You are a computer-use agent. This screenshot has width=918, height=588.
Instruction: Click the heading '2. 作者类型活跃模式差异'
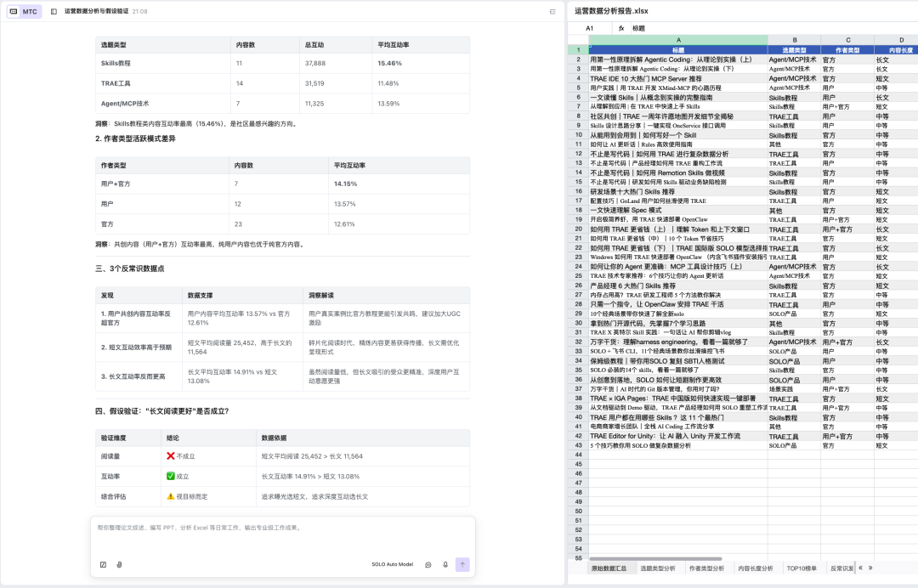tap(135, 139)
